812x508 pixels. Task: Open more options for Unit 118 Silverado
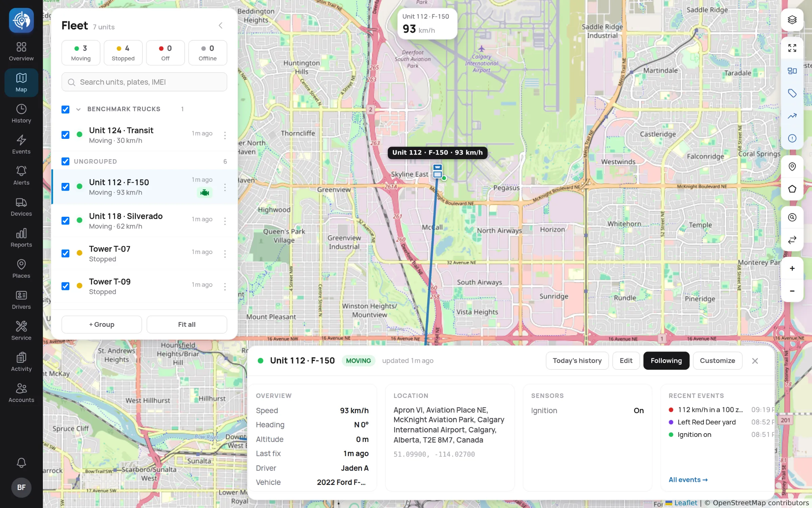point(225,221)
